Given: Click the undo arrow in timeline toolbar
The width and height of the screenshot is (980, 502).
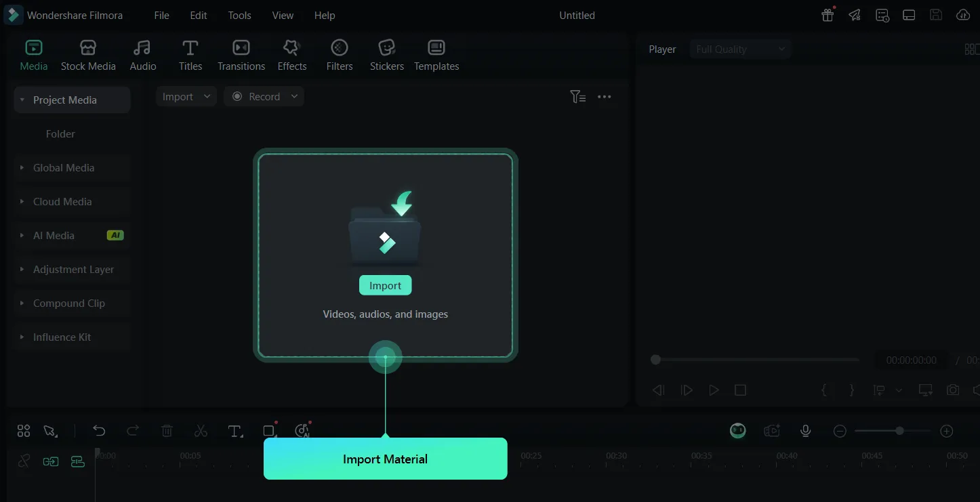Looking at the screenshot, I should coord(99,431).
